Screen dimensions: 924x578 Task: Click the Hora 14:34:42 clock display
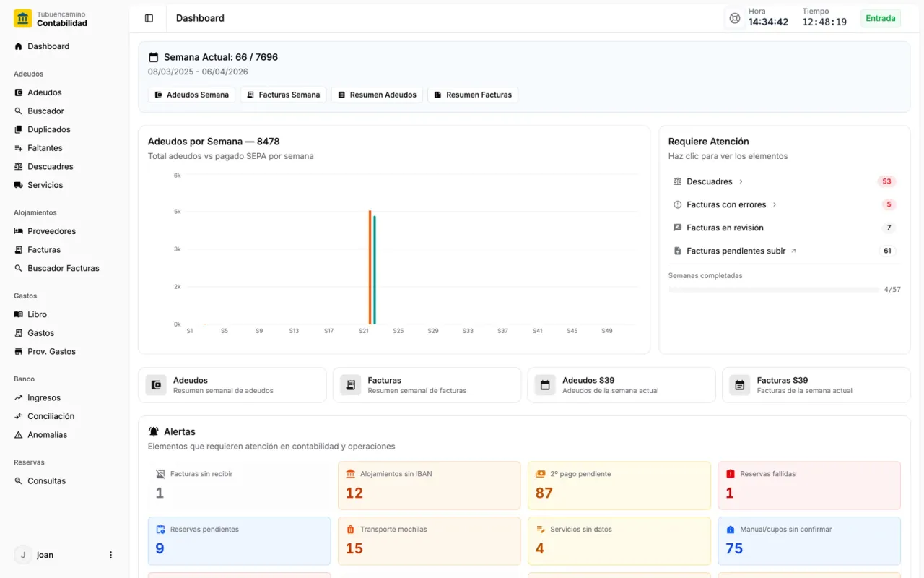768,17
